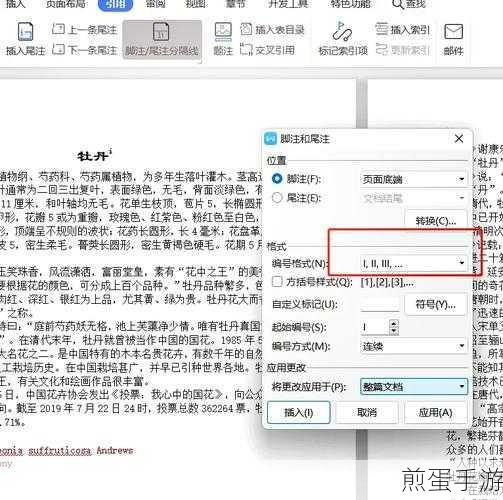Viewport: 503px width, 500px height.
Task: Click the Symbol (符号) button
Action: pos(435,304)
